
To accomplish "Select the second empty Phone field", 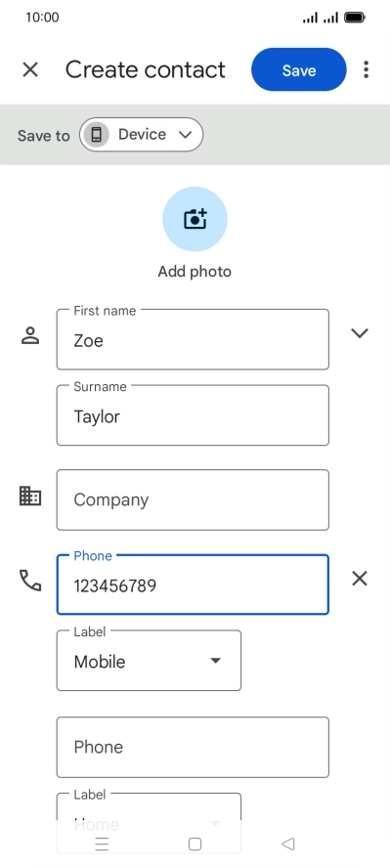I will click(193, 748).
